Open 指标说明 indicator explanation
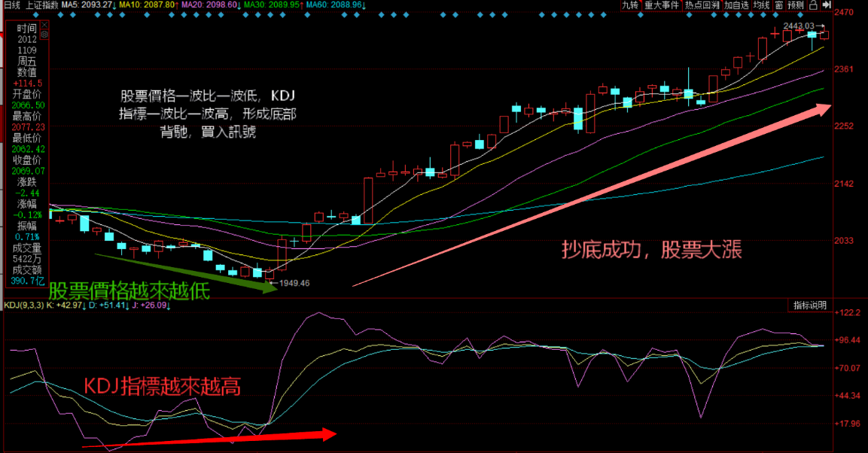 [809, 306]
